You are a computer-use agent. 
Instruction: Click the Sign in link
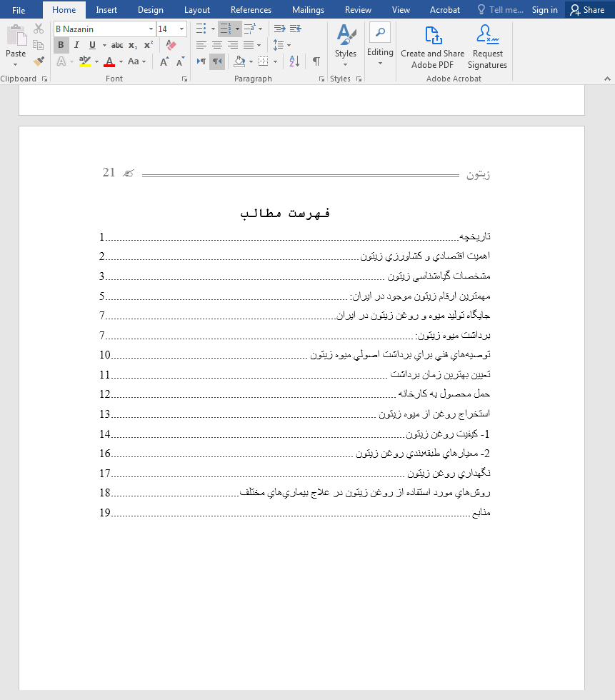(544, 10)
